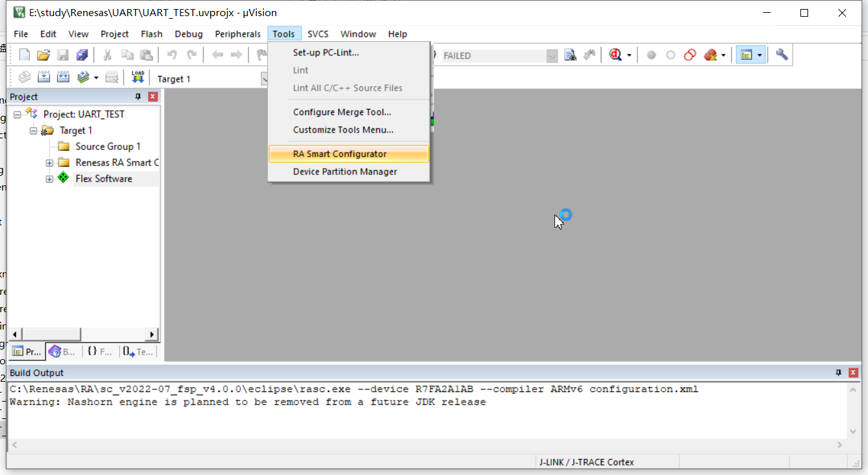868x475 pixels.
Task: Open the FAILED search text dropdown
Action: [x=552, y=56]
